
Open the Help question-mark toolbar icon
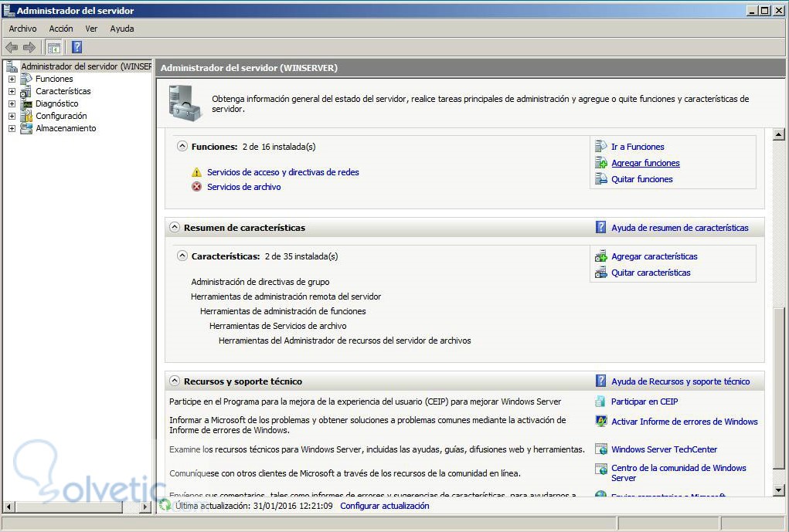[77, 47]
